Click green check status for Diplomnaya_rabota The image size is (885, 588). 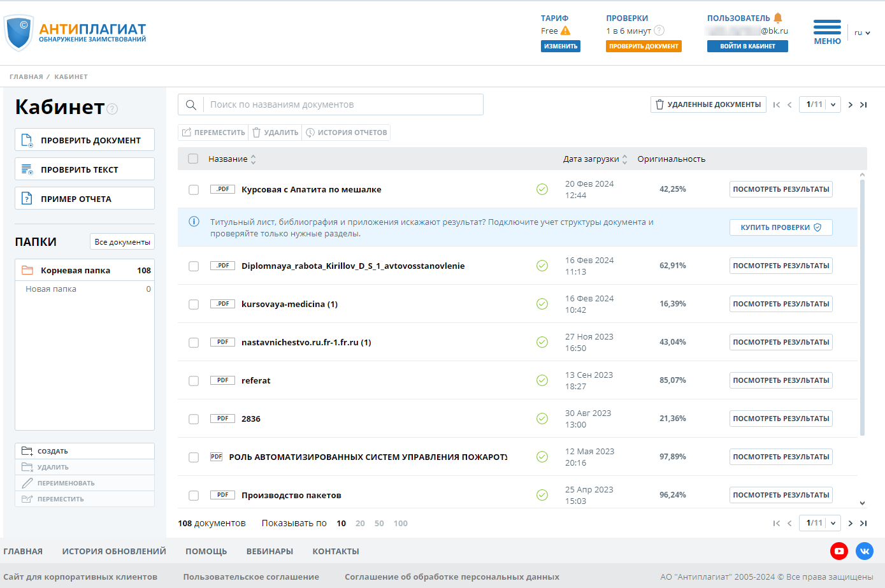click(542, 266)
